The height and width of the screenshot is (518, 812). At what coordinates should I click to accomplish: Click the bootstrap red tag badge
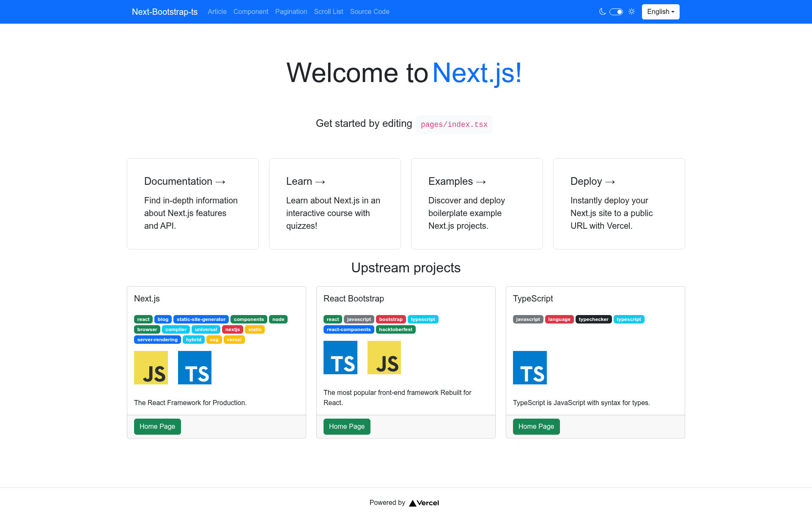(x=391, y=319)
